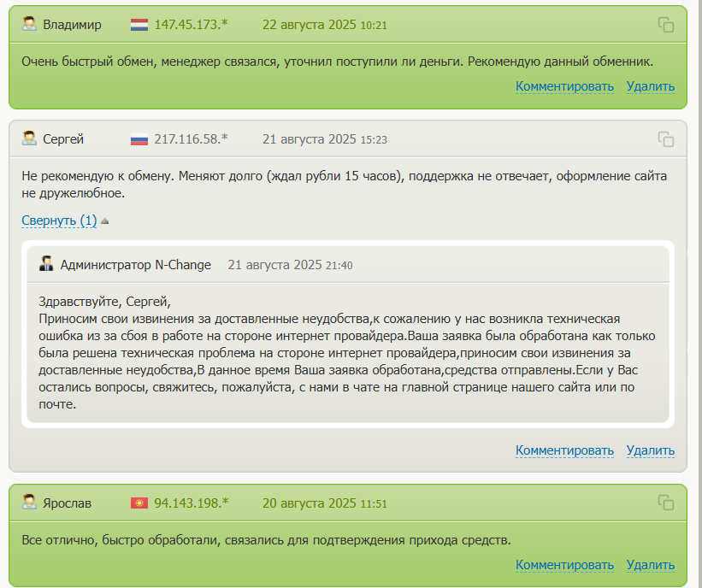Open Комментировать under Сергей's review
702x588 pixels.
point(564,450)
